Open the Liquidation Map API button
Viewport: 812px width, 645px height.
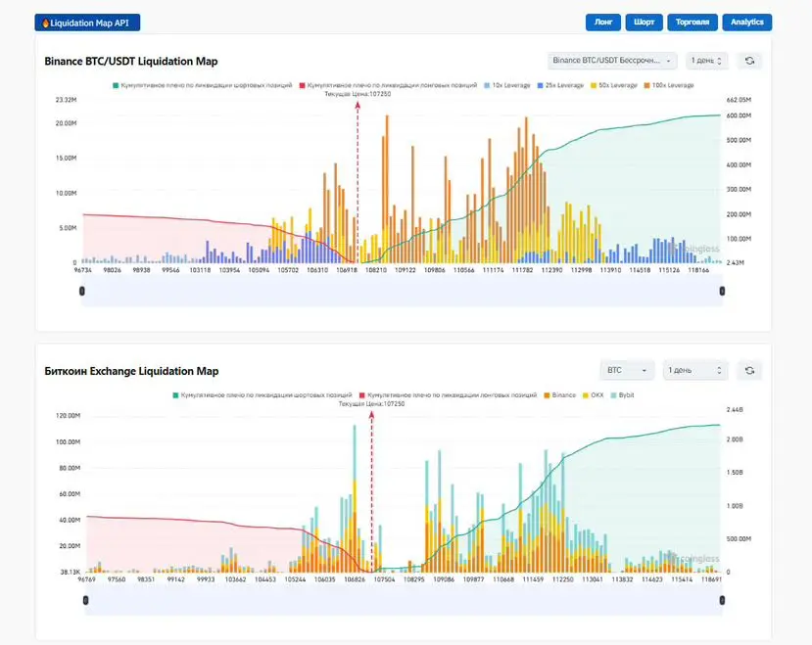(87, 23)
